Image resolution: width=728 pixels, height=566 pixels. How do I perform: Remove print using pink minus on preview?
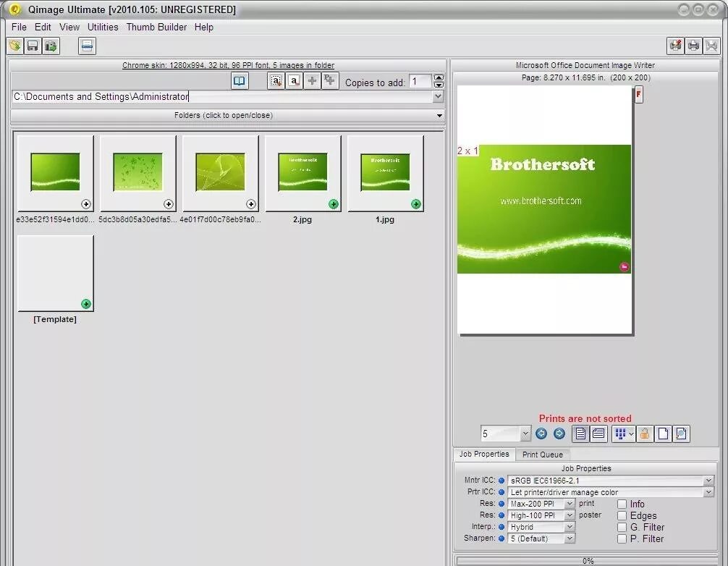[624, 266]
